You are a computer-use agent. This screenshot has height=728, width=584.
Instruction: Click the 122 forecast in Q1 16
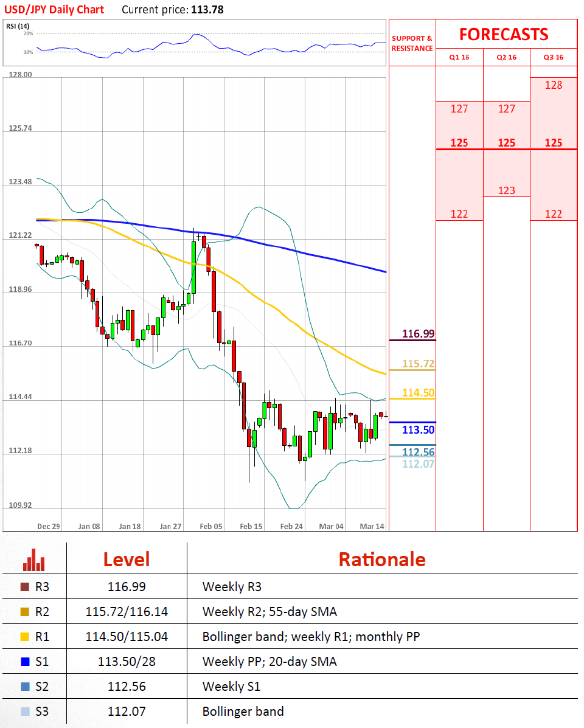click(459, 214)
